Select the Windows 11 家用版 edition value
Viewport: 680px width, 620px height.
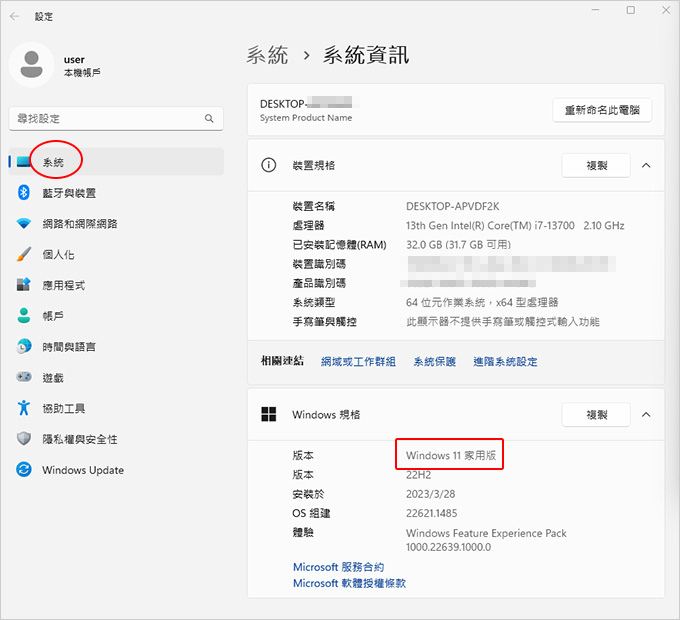451,455
